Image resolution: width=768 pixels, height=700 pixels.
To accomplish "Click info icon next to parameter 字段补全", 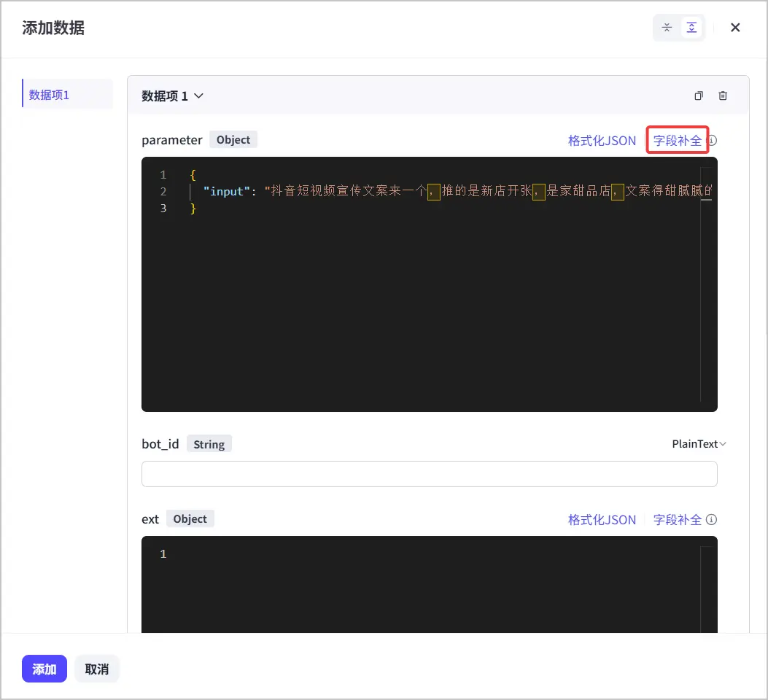I will (x=713, y=141).
